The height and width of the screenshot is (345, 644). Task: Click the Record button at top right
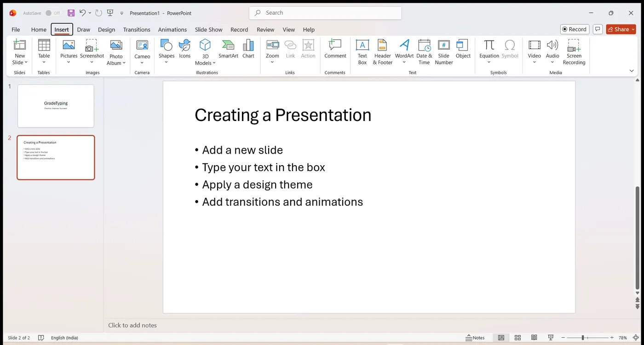click(575, 29)
